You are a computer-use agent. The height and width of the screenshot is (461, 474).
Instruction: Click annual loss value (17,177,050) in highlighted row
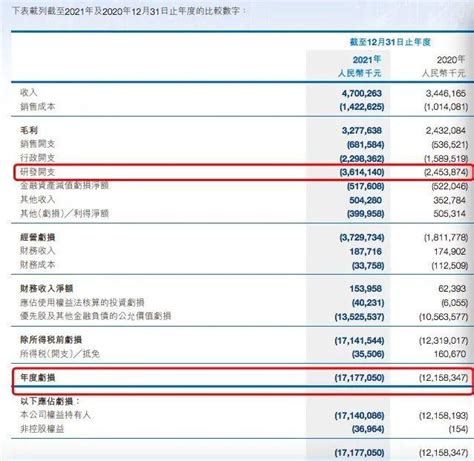[359, 378]
